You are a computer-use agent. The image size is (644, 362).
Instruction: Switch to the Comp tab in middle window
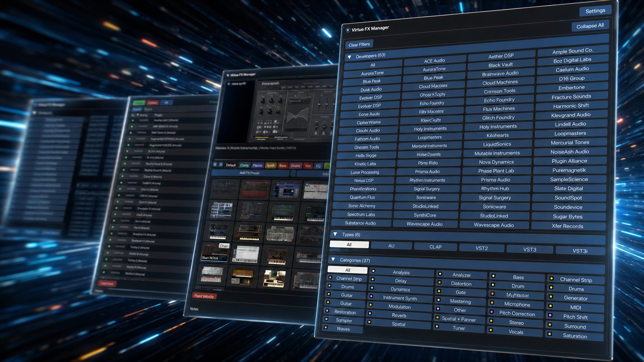pyautogui.click(x=244, y=165)
